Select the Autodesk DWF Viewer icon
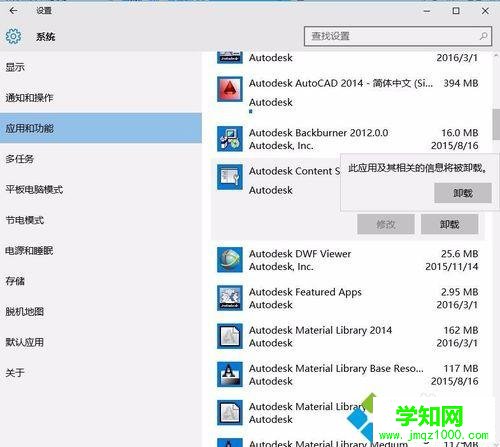The height and width of the screenshot is (447, 500). point(230,260)
